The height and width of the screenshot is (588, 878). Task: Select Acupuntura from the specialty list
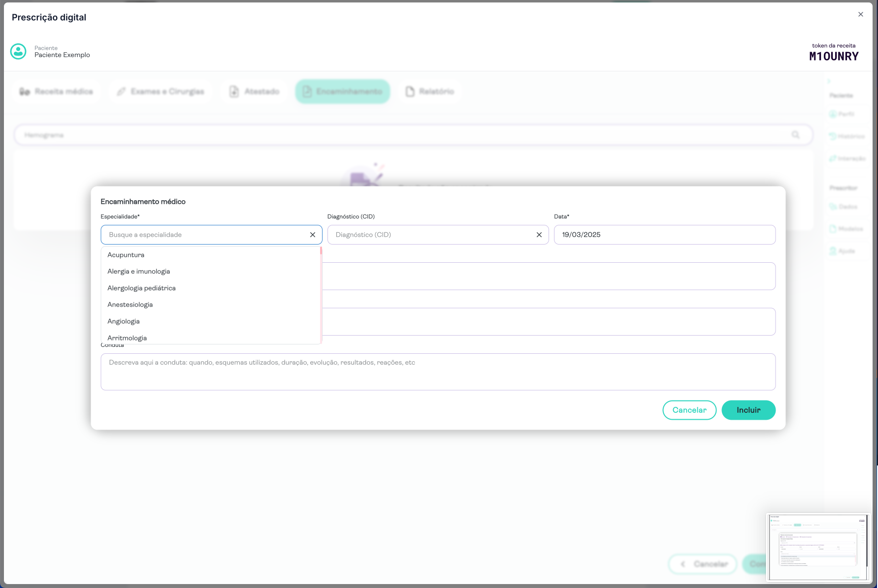tap(126, 255)
